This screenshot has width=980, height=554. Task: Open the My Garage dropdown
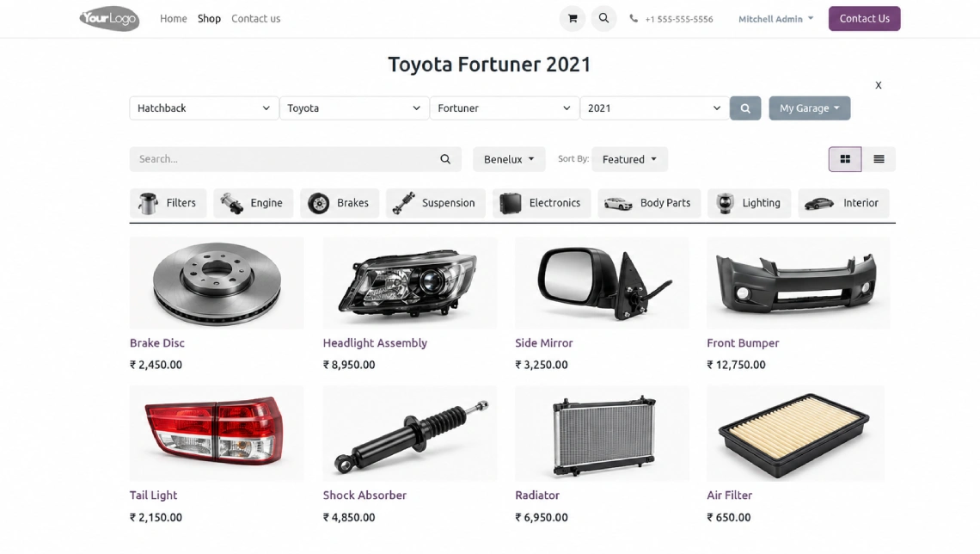coord(810,108)
